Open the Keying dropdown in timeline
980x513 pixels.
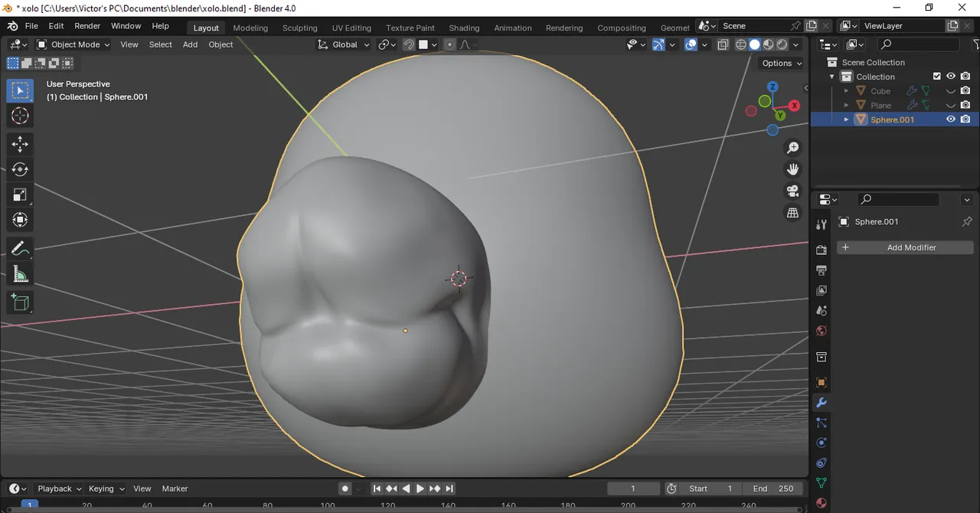click(106, 488)
